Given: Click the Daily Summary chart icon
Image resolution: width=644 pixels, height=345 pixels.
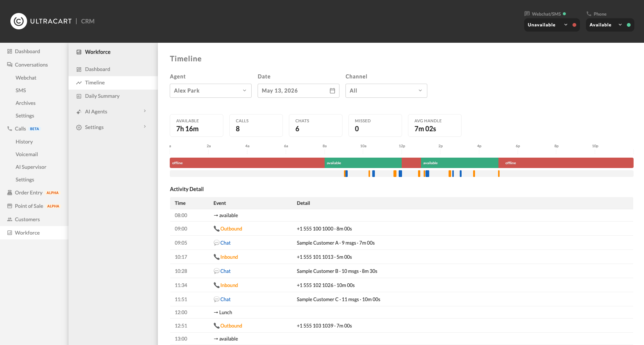Looking at the screenshot, I should (79, 96).
